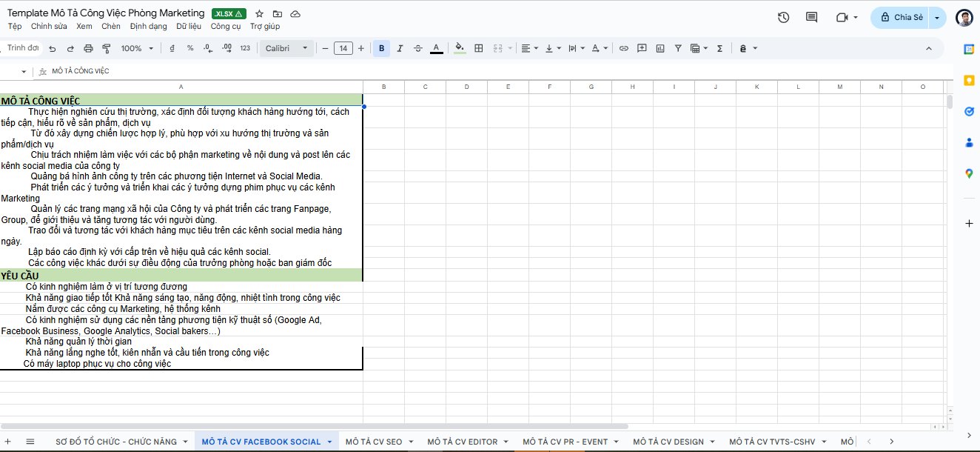Toggle bold formatting
The height and width of the screenshot is (452, 980).
[381, 48]
